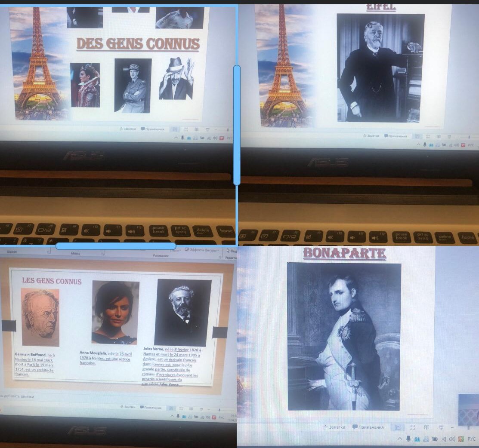Toggle Примечания comments in Eifel slide window
This screenshot has height=448, width=479.
point(396,136)
